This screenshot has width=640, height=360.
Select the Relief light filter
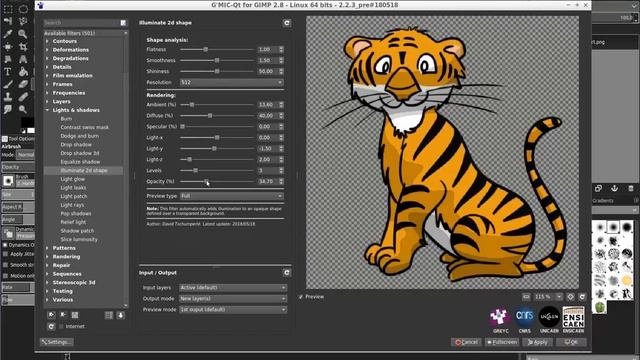click(x=73, y=222)
